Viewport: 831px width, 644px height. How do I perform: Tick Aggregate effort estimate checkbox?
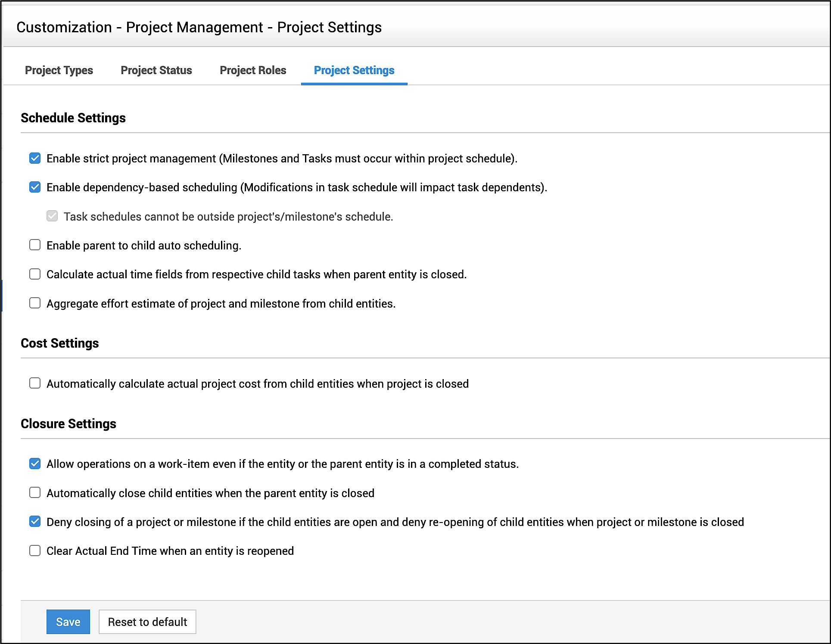35,303
